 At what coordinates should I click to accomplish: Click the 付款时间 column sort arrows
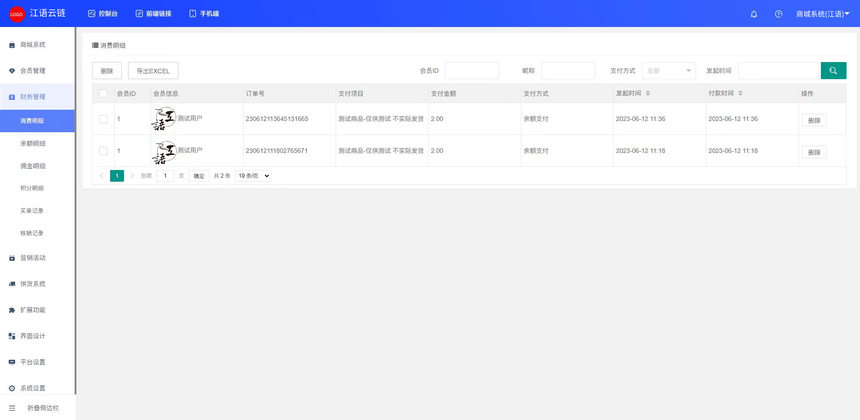coord(738,93)
